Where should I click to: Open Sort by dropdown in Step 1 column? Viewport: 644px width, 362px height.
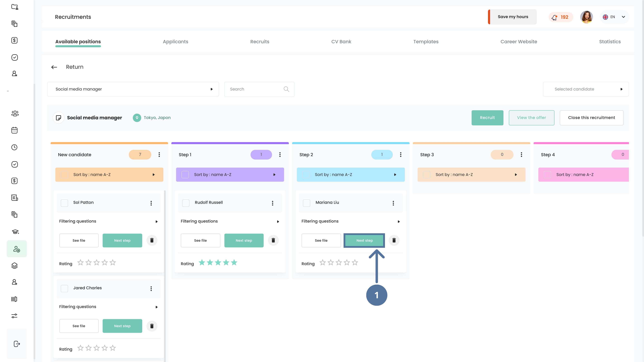pyautogui.click(x=230, y=175)
